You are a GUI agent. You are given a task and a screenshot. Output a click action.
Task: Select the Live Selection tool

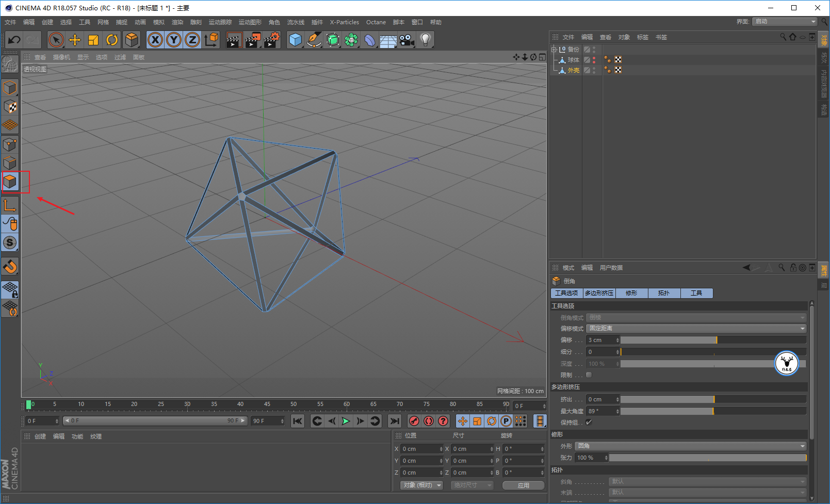point(56,40)
